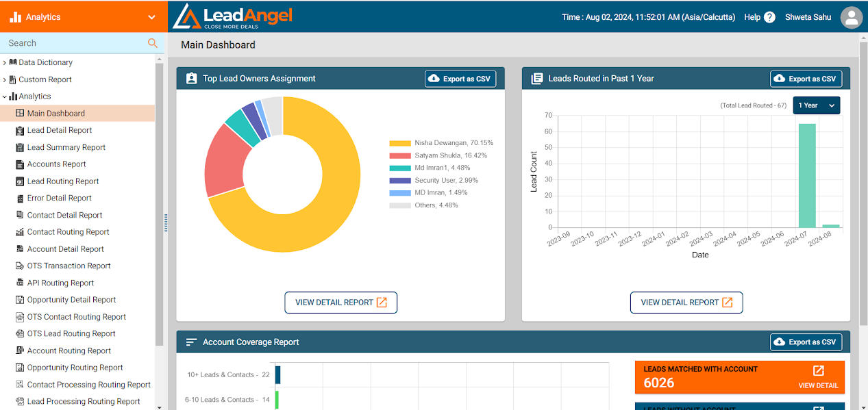Click the teal Md Imran1 legend swatch
This screenshot has width=868, height=410.
pos(400,168)
